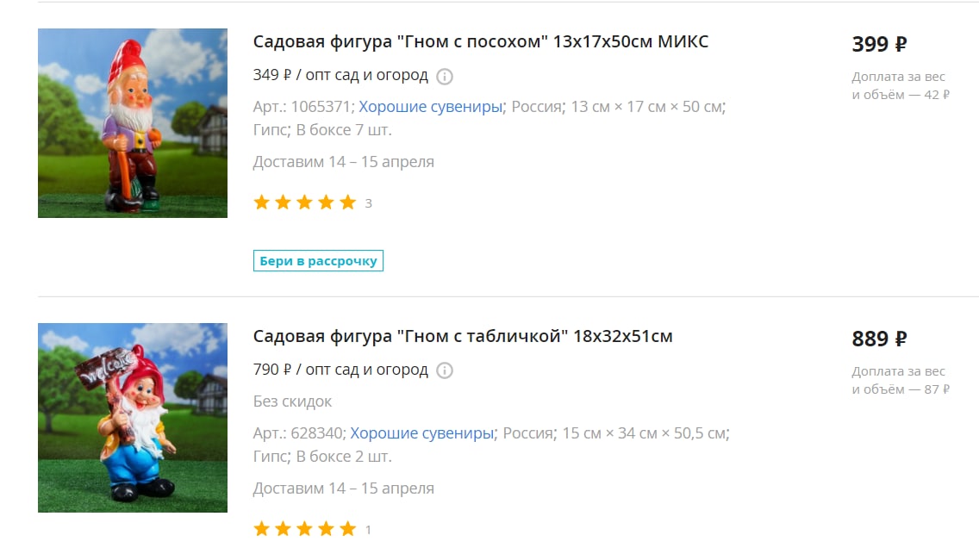Viewport: 979px width, 560px height.
Task: Click the 889 ₽ price
Action: click(x=879, y=339)
